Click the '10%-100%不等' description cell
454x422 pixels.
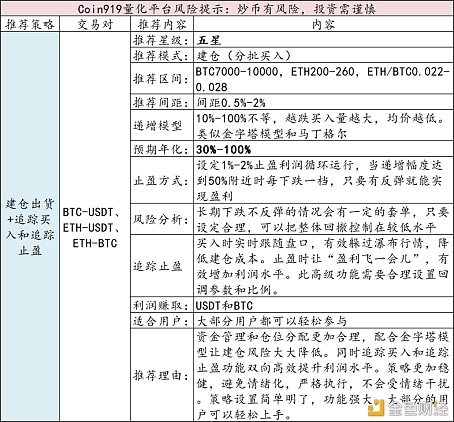(x=323, y=126)
